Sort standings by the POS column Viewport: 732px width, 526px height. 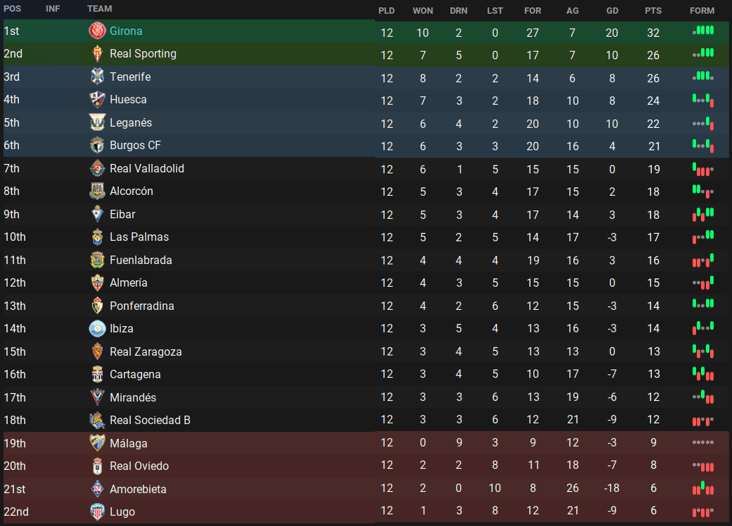(x=12, y=9)
